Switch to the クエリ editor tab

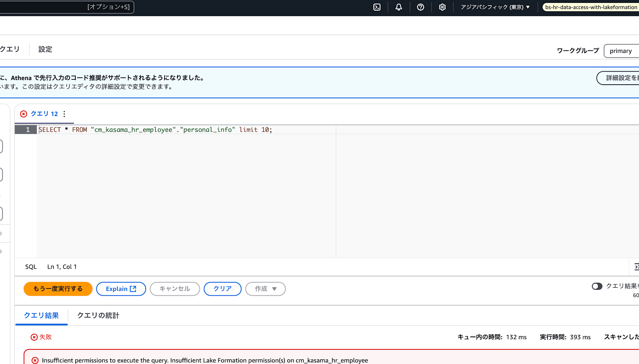coord(10,49)
